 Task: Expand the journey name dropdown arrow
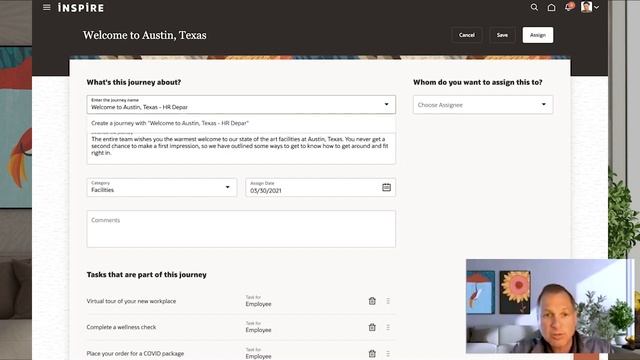pos(386,104)
